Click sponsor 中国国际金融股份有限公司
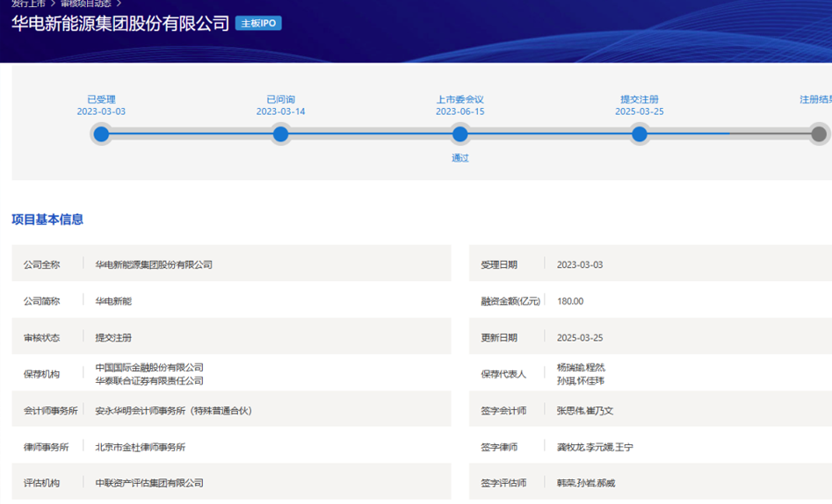Image resolution: width=832 pixels, height=504 pixels. [149, 367]
